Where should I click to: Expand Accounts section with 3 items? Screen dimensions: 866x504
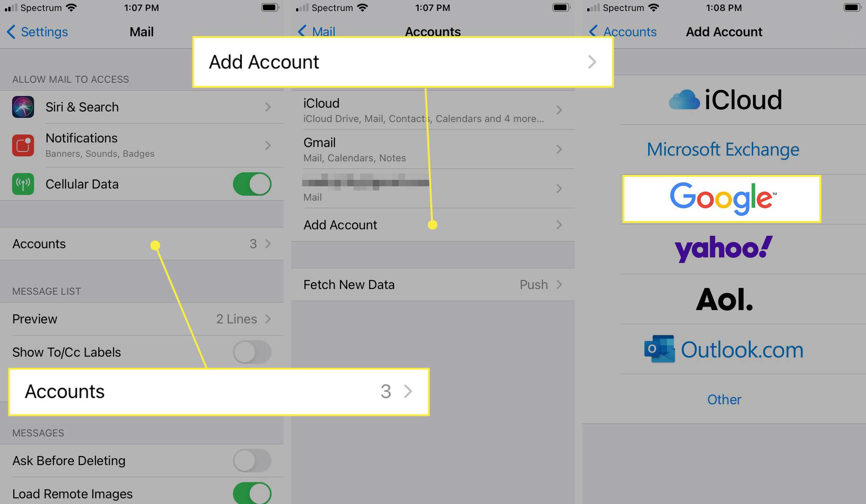point(141,244)
